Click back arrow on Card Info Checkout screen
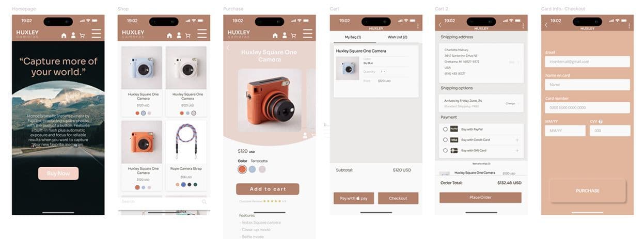The height and width of the screenshot is (239, 644). (x=546, y=25)
